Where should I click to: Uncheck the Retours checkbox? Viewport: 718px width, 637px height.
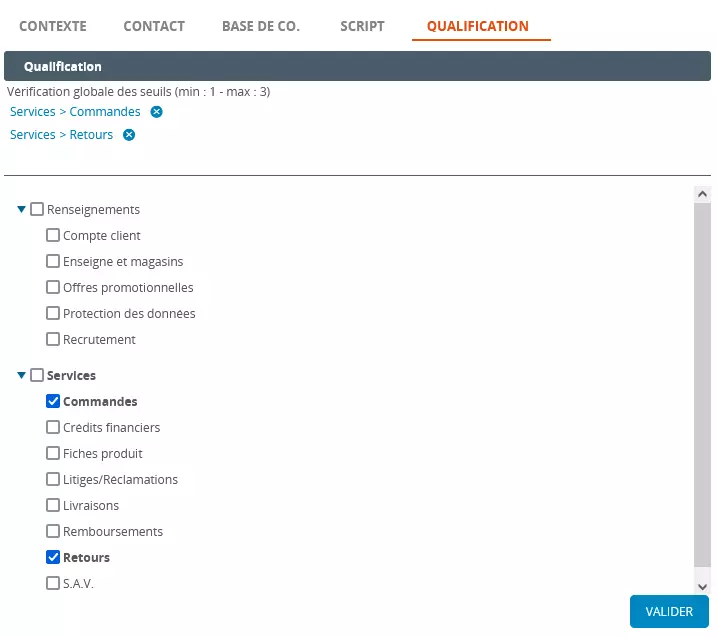[x=53, y=558]
